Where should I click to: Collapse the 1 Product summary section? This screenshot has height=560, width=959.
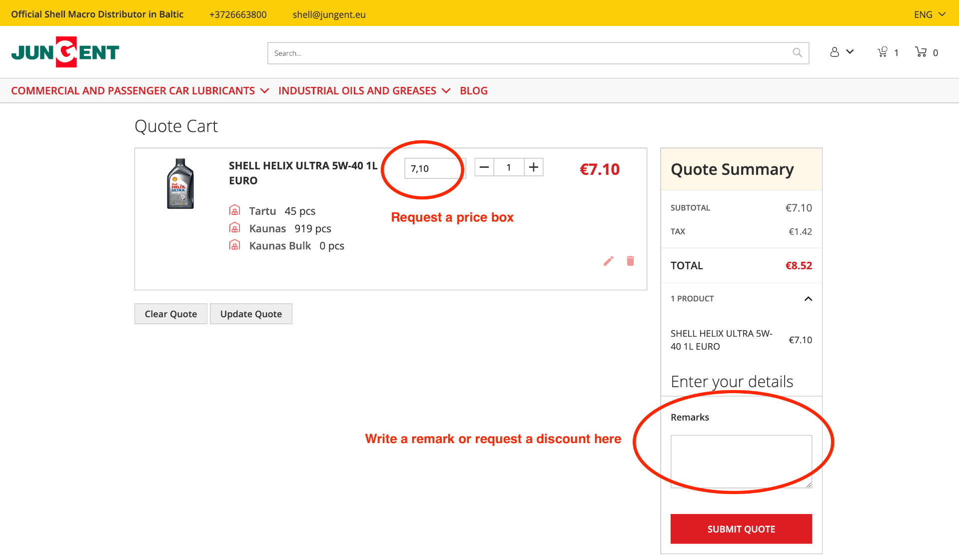(809, 299)
